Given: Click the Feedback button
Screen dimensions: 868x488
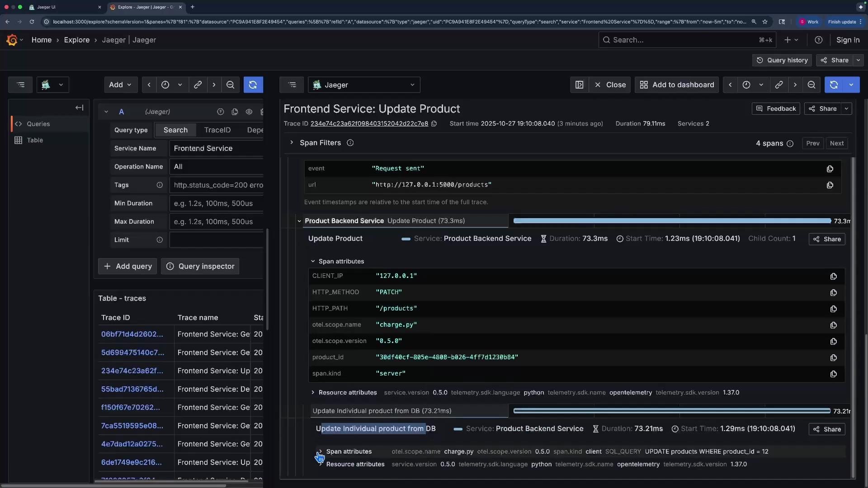Looking at the screenshot, I should pyautogui.click(x=776, y=108).
